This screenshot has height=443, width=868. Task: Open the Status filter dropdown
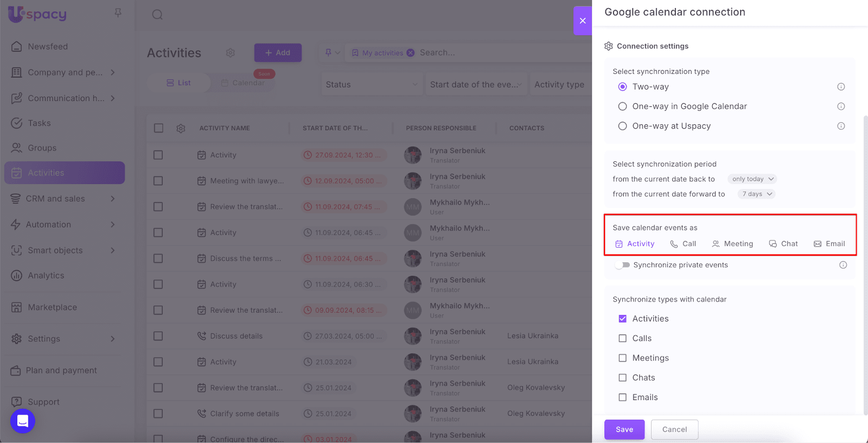371,85
